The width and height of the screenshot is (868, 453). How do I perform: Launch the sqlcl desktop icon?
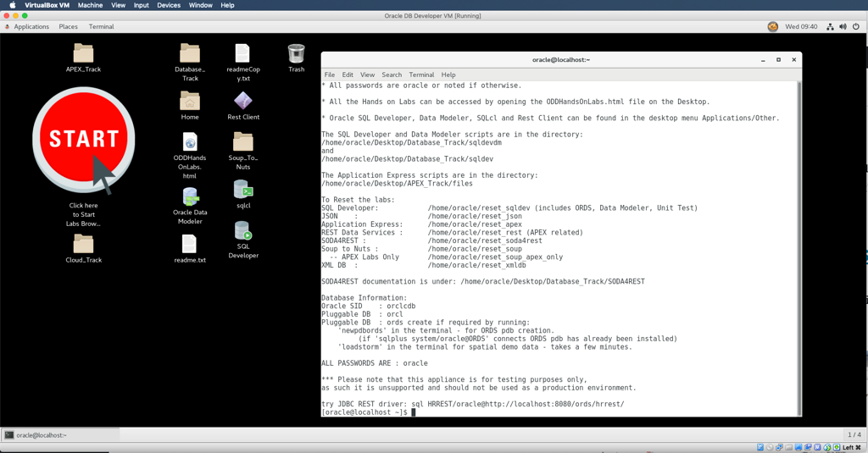(243, 190)
